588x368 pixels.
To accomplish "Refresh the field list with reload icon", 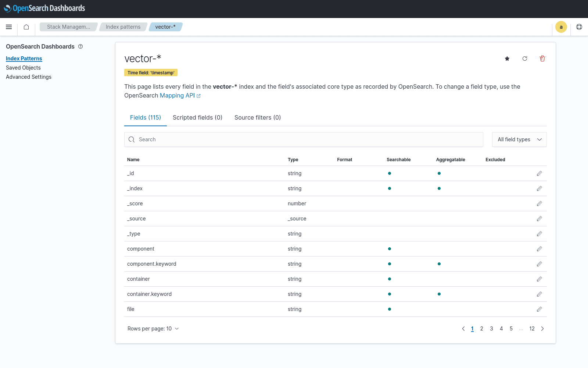I will coord(525,59).
